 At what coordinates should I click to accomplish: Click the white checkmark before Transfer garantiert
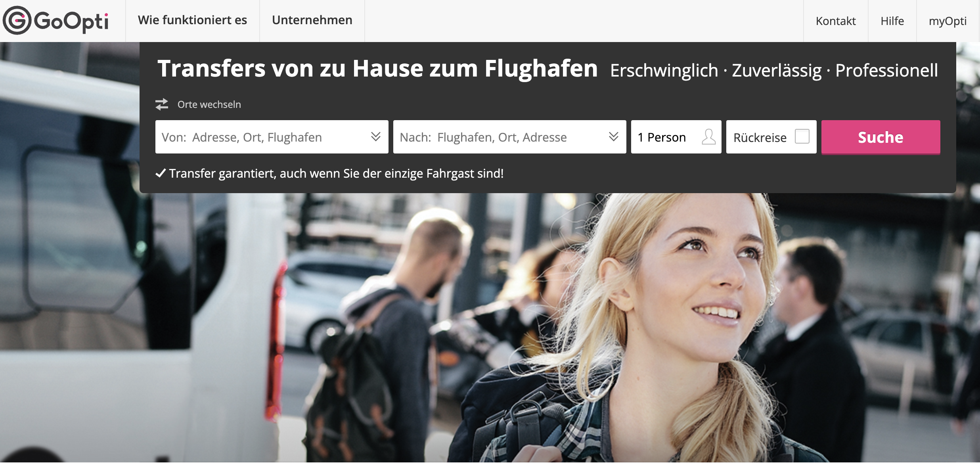point(161,173)
